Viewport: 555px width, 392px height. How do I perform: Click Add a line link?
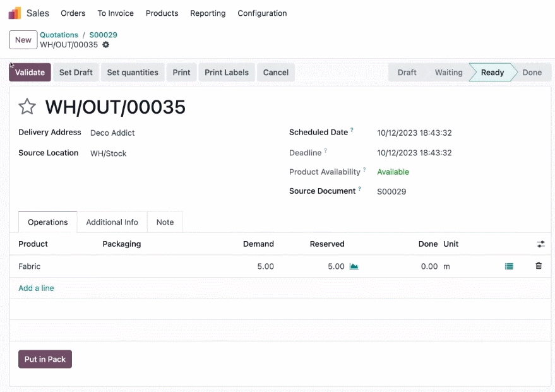(36, 288)
